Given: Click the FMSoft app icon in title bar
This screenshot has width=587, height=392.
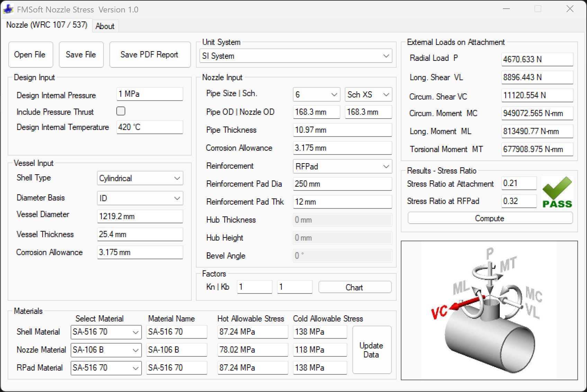Looking at the screenshot, I should click(x=8, y=9).
